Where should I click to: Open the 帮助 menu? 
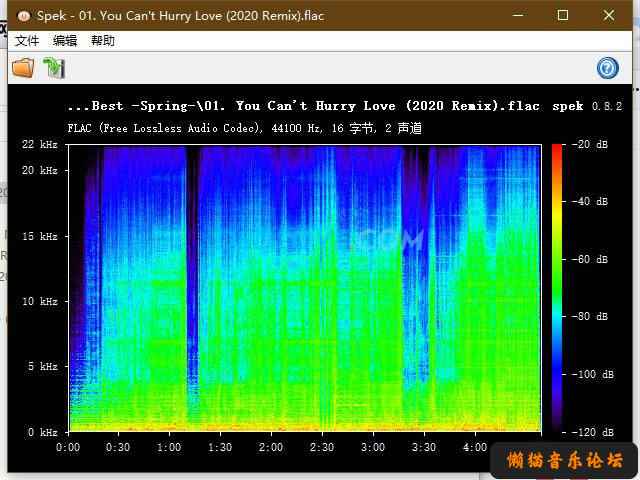102,41
